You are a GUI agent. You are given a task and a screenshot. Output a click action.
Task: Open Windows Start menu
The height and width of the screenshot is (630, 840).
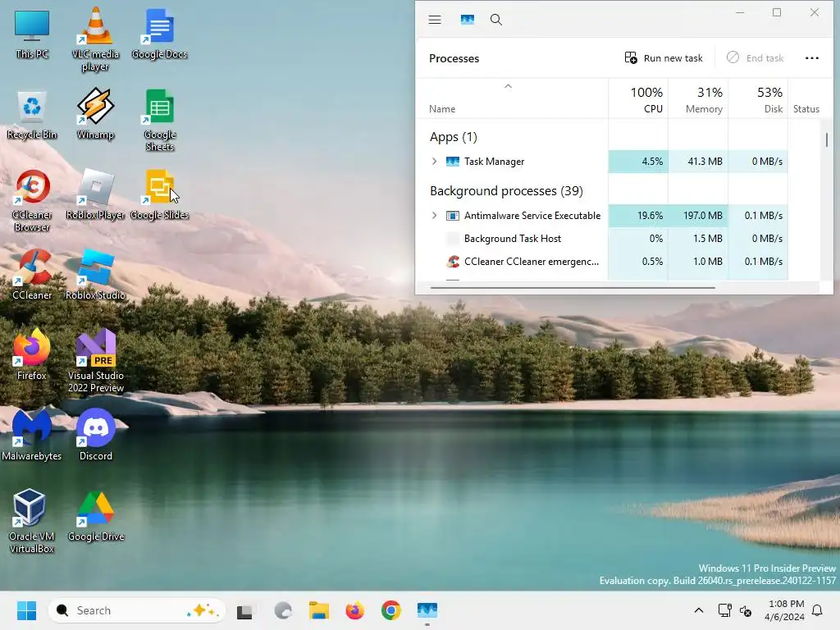click(26, 610)
